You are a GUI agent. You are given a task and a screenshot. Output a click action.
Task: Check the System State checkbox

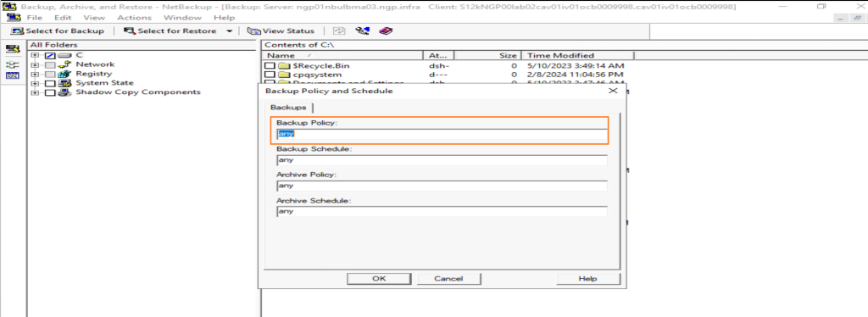50,84
